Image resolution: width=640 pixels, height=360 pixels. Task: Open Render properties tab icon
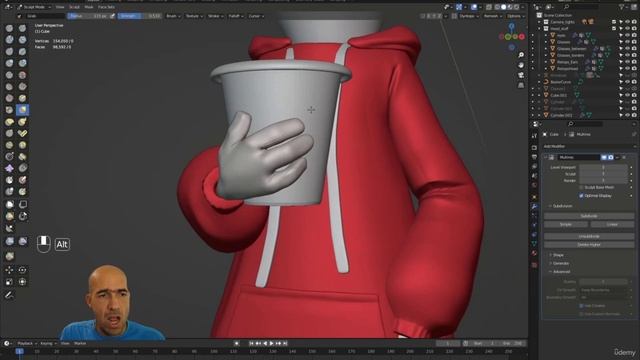(x=534, y=147)
